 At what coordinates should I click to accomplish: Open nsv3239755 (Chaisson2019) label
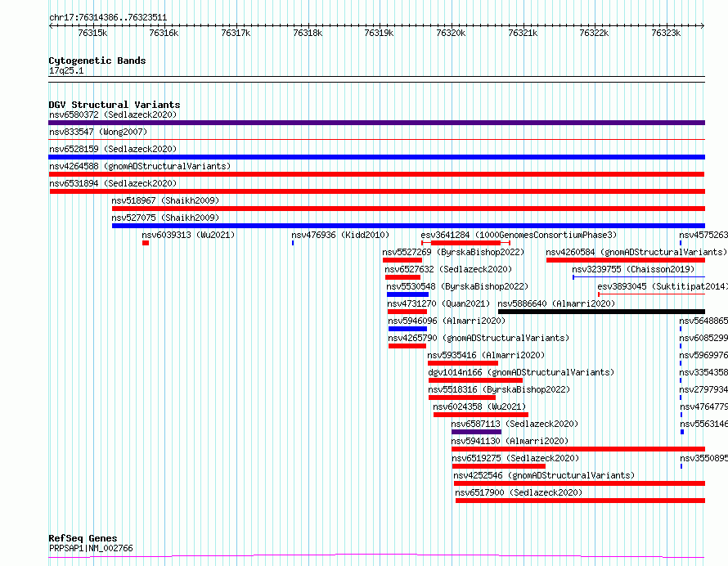click(x=633, y=269)
